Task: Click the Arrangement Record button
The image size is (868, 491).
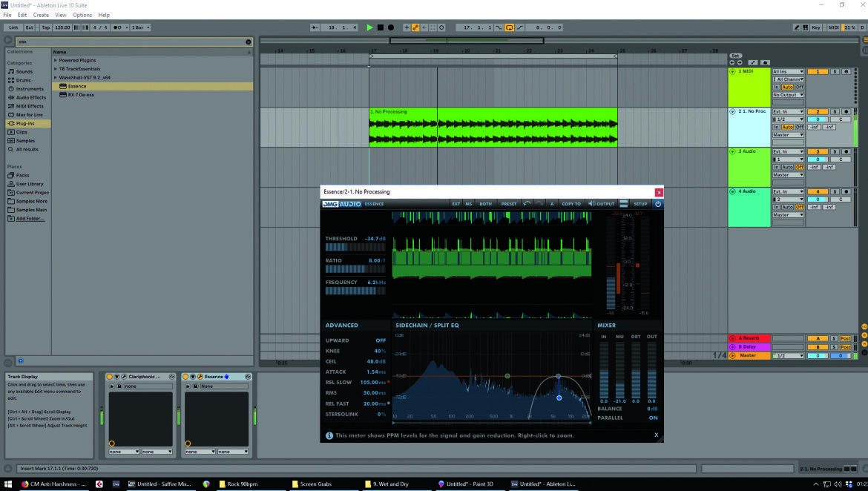Action: point(391,27)
